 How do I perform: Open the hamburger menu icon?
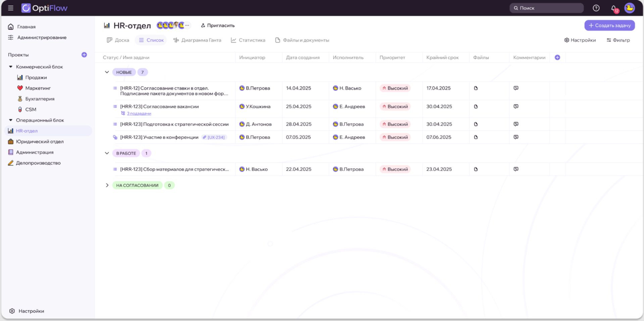pos(11,8)
